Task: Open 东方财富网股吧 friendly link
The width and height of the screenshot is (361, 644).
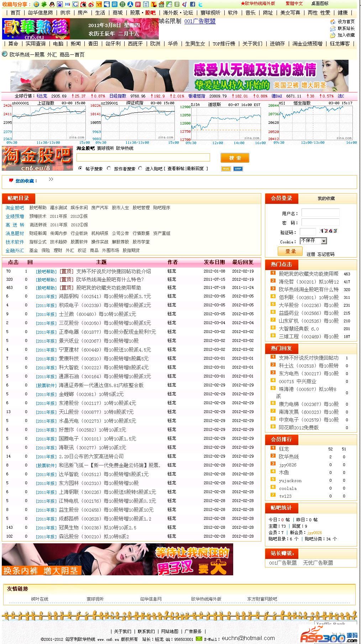Action: click(262, 599)
